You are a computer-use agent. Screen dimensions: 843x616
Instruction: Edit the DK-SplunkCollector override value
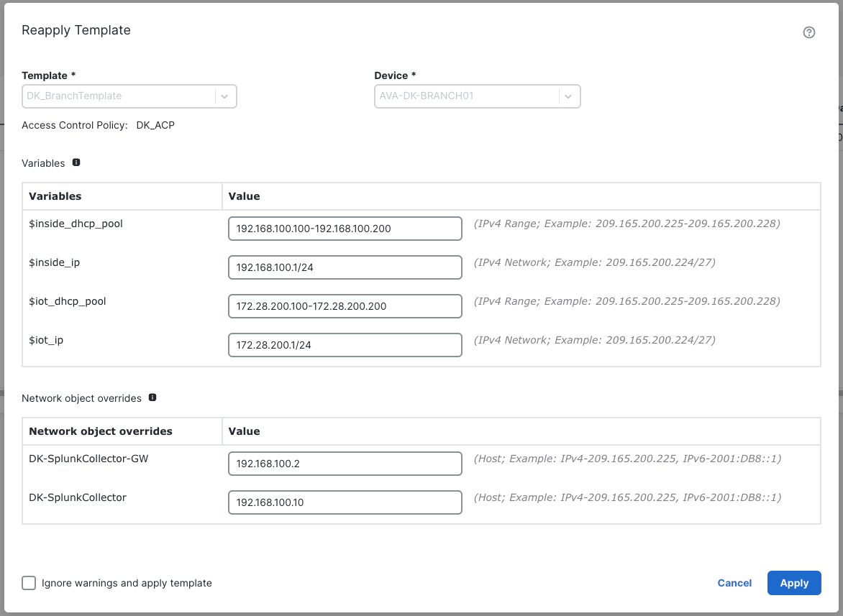click(345, 502)
